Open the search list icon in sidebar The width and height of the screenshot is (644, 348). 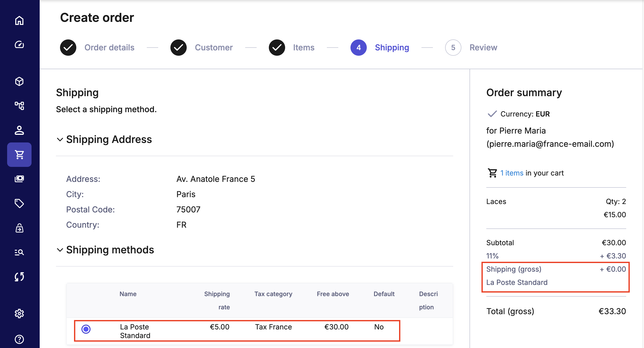(x=19, y=252)
